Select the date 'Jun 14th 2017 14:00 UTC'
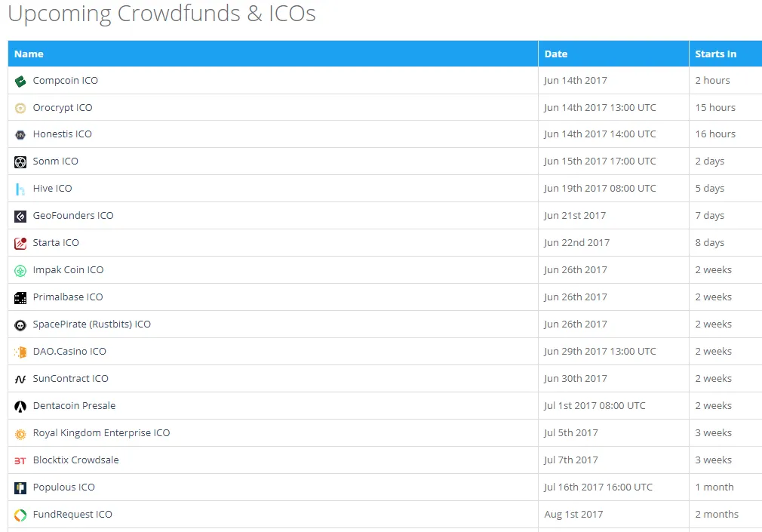Screen dimensions: 762x532 pyautogui.click(x=600, y=134)
